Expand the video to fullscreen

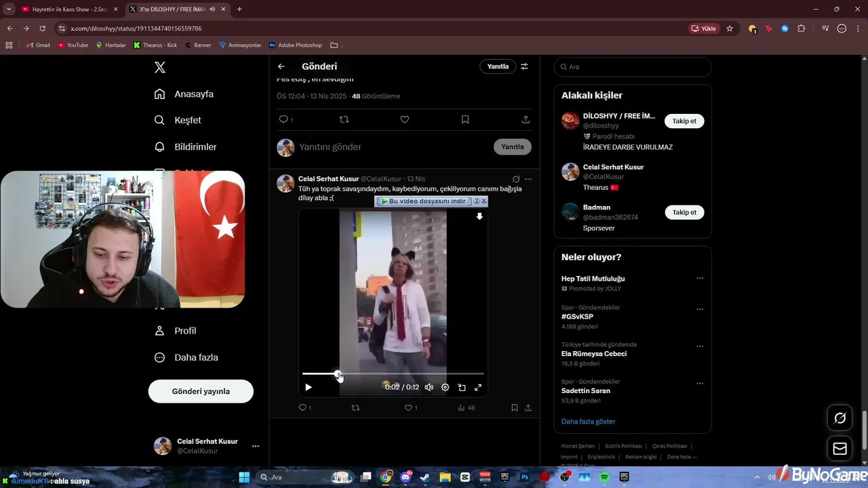478,388
